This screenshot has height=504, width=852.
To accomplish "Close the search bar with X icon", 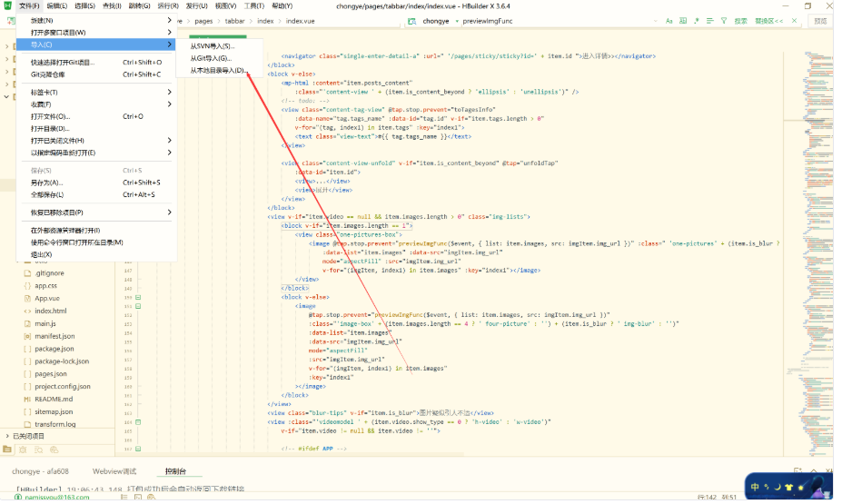I will tap(794, 21).
